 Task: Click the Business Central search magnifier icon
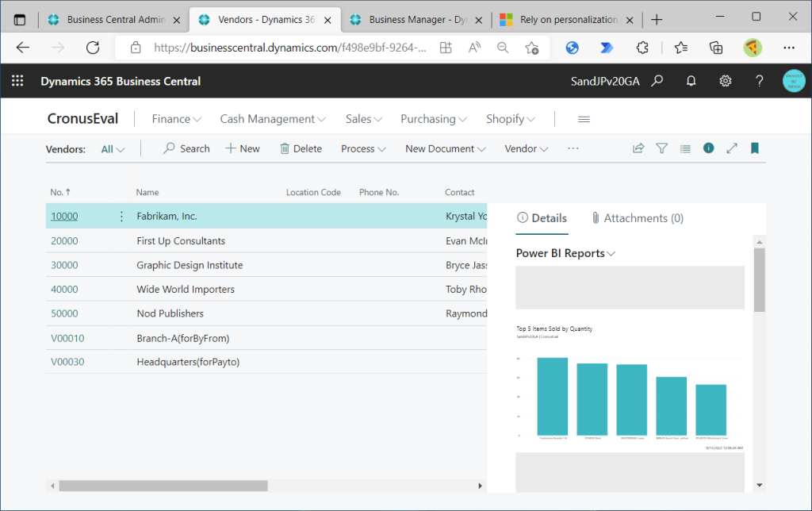coord(657,81)
